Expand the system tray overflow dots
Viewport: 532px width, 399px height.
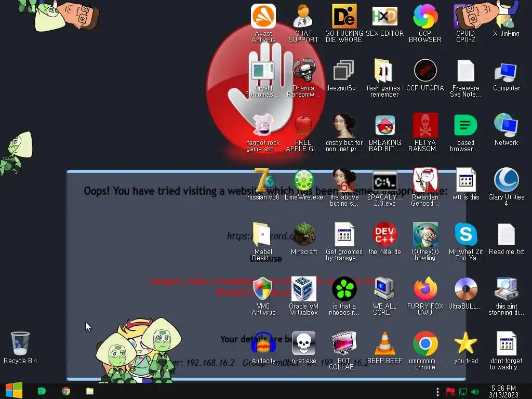click(437, 392)
